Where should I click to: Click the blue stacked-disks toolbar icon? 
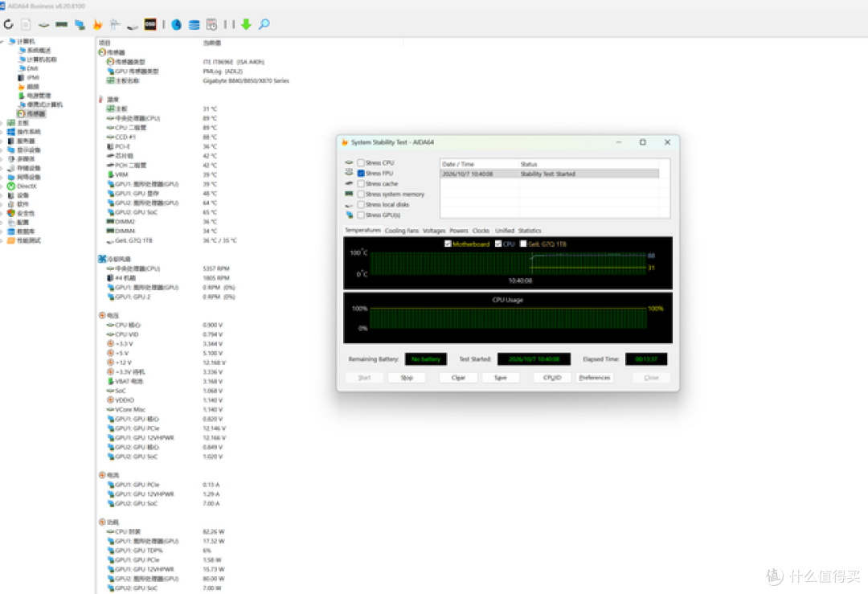(194, 24)
